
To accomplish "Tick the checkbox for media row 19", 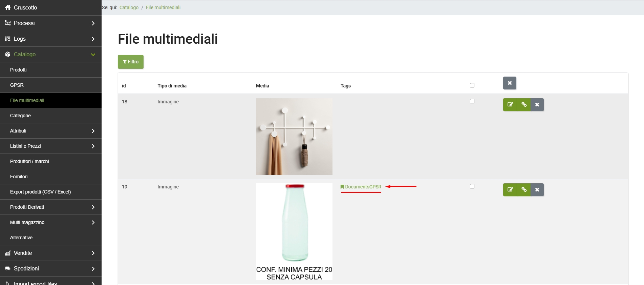I will point(472,186).
